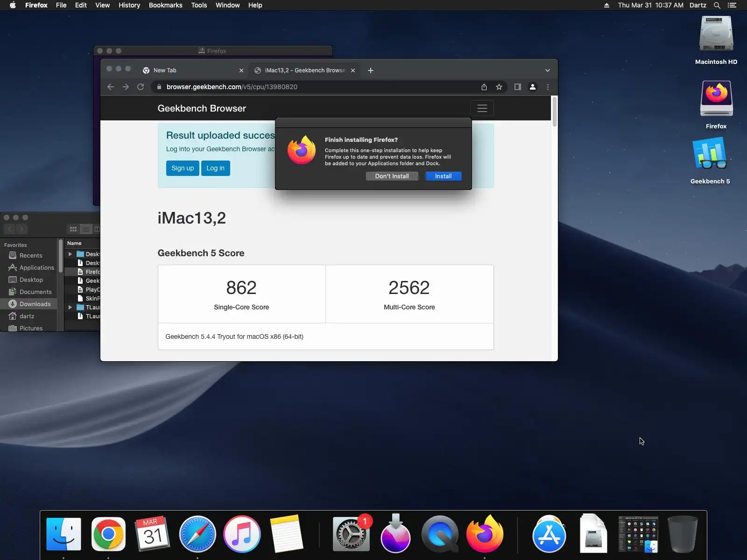
Task: Go forward in the Chrome window
Action: 126,87
